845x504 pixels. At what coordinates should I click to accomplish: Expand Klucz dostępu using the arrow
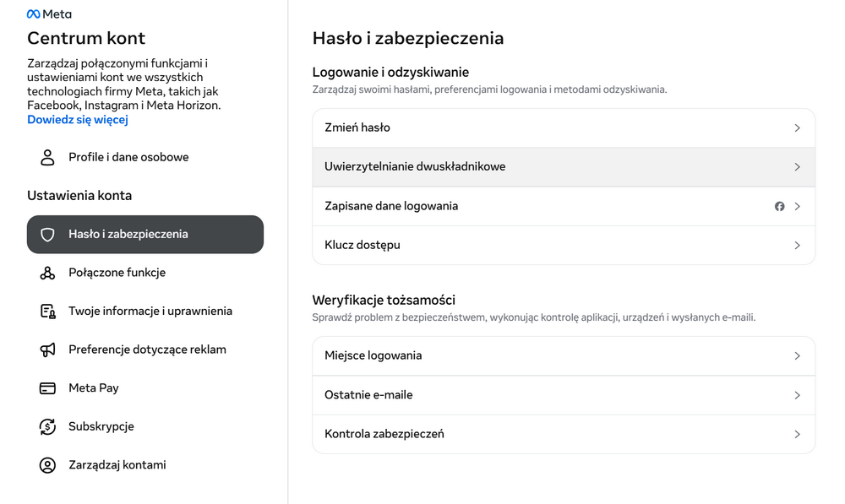click(797, 245)
